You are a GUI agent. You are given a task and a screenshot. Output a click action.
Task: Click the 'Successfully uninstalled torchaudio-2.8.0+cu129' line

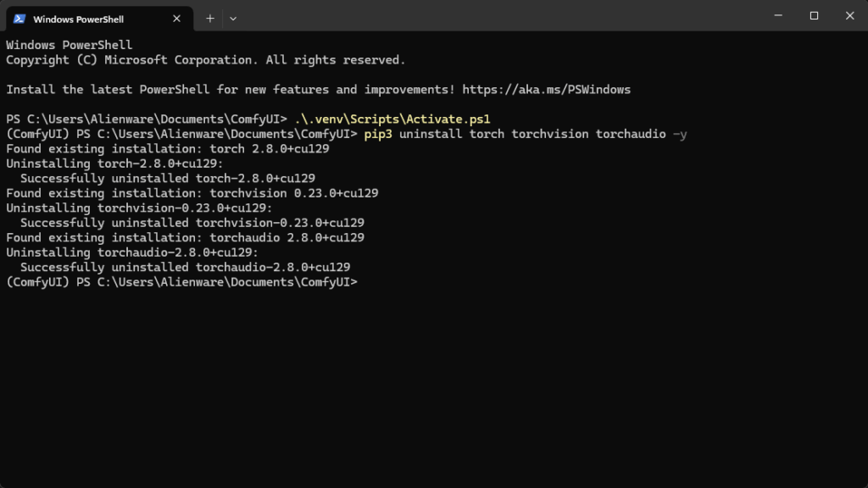click(185, 267)
